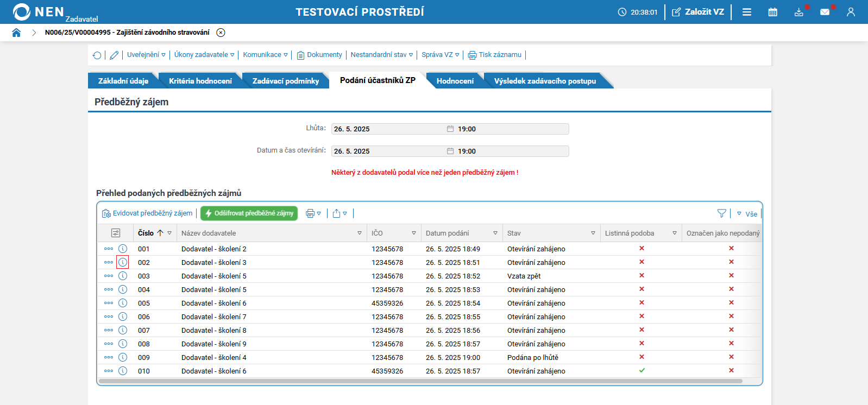This screenshot has height=405, width=868.
Task: Switch to the Hodnocení tab
Action: point(455,81)
